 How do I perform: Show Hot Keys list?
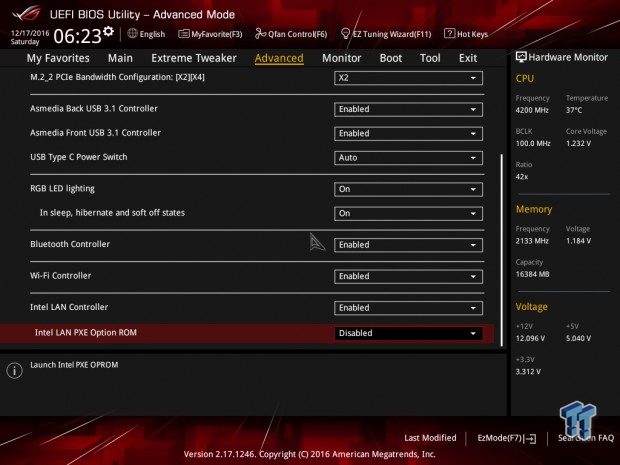click(x=466, y=34)
